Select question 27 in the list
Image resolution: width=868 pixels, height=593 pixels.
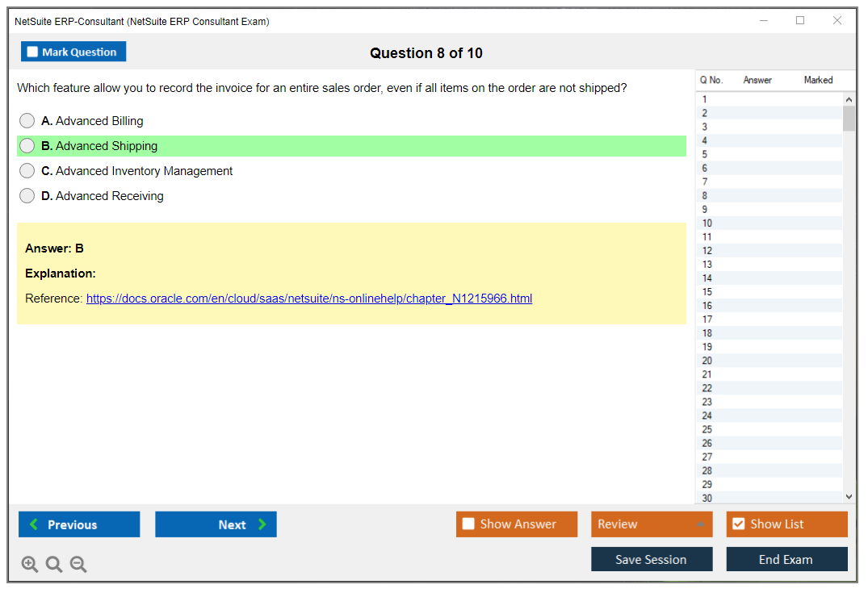769,457
